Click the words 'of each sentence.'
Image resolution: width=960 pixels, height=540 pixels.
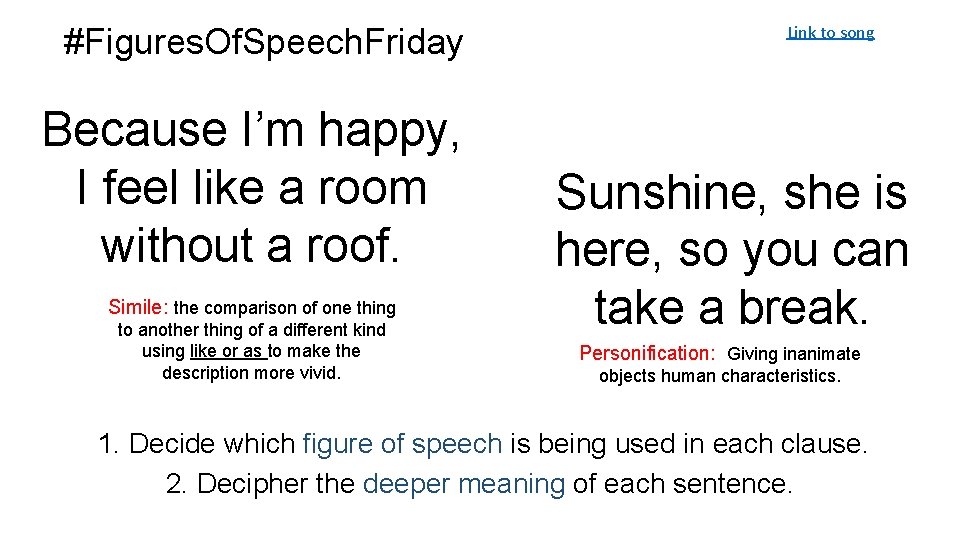coord(683,484)
